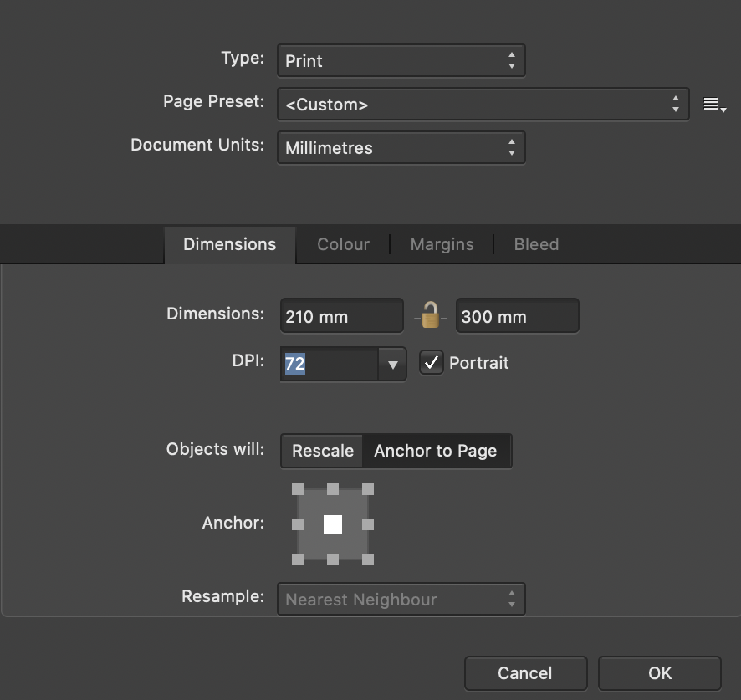Change Document Units from Millimetres
This screenshot has height=700, width=741.
click(401, 147)
